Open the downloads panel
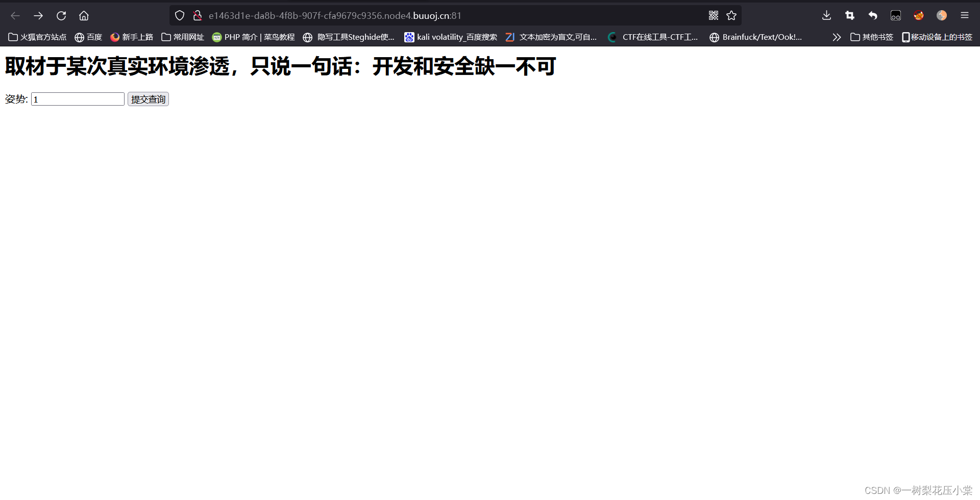 [826, 16]
